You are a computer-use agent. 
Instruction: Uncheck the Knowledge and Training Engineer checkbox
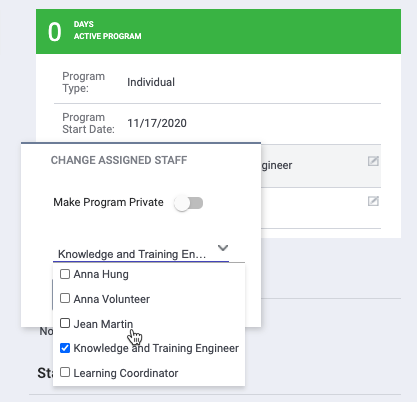click(x=65, y=348)
